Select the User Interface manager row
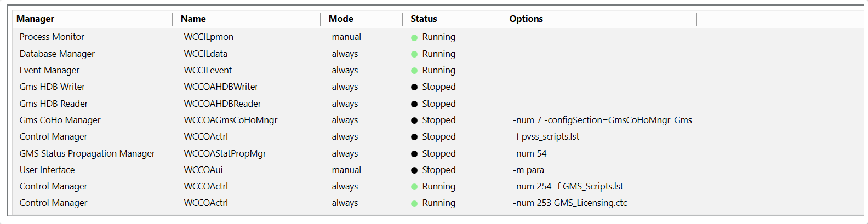Screen dimensions: 868x224 [47, 170]
